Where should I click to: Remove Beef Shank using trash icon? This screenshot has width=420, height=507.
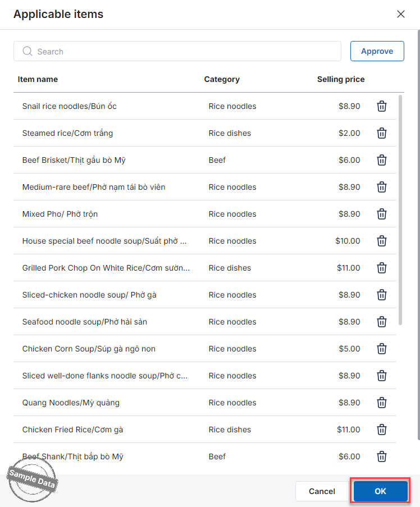[382, 456]
